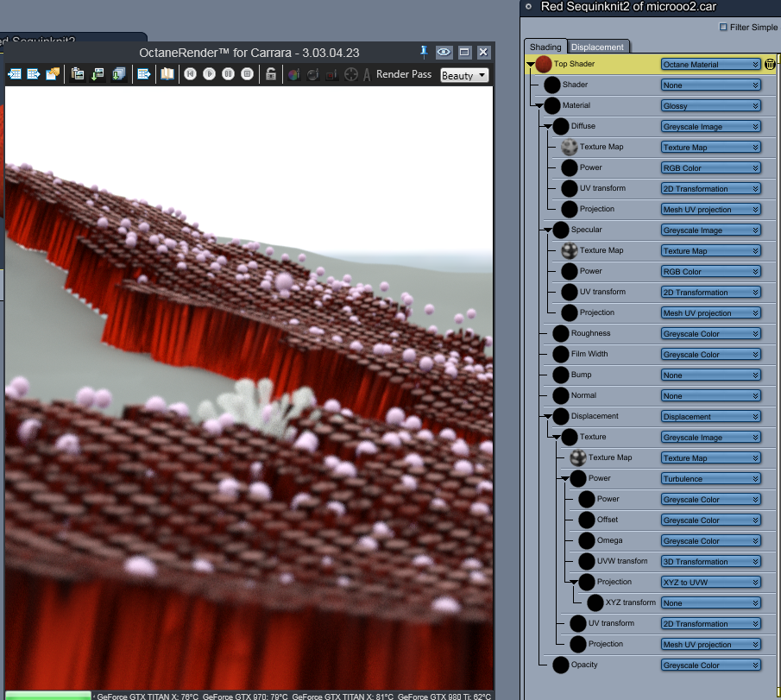Click the save render image icon
This screenshot has height=700, width=781.
tap(98, 74)
